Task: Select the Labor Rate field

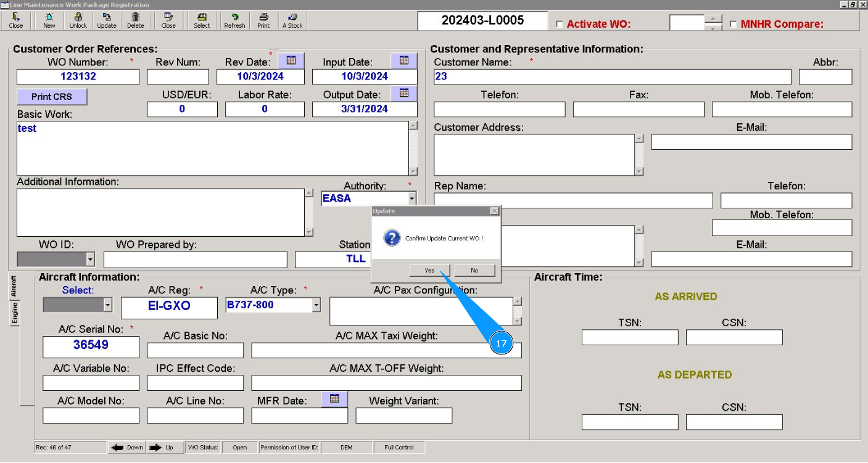Action: pos(265,109)
